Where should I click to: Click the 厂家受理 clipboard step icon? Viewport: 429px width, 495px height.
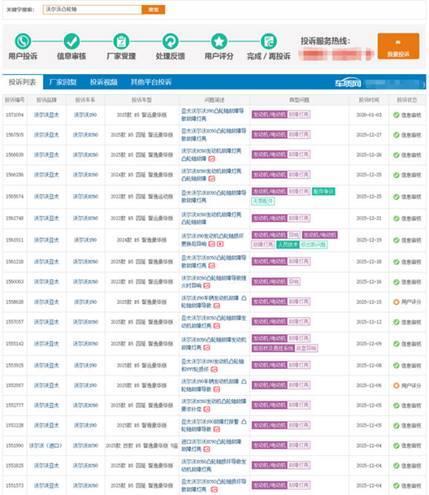click(x=121, y=42)
